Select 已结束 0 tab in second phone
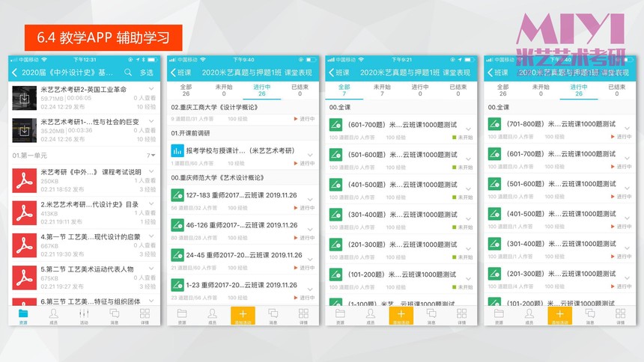The height and width of the screenshot is (362, 644). coord(300,90)
